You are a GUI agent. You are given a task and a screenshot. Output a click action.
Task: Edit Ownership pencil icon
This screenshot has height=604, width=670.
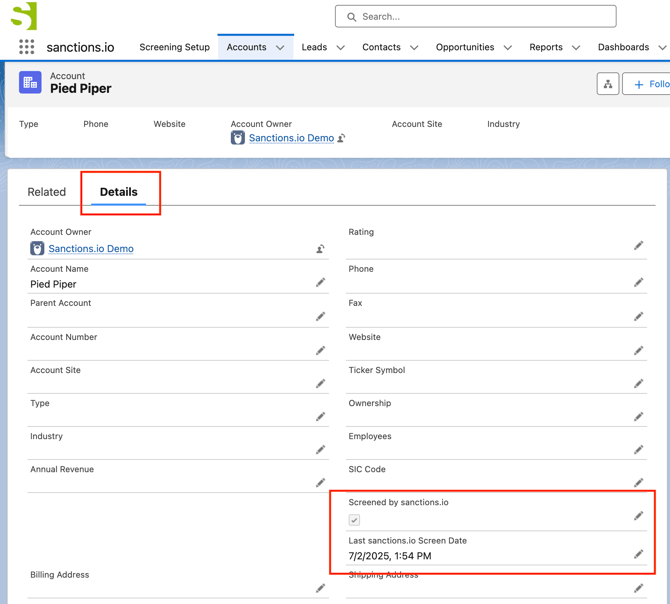point(638,416)
